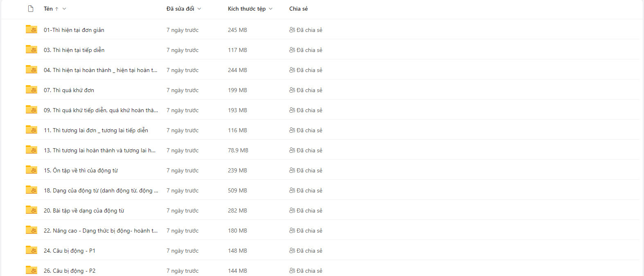This screenshot has width=644, height=276.
Task: Click sharing people icon on 26. Câu bị động - P2 row
Action: tap(292, 271)
